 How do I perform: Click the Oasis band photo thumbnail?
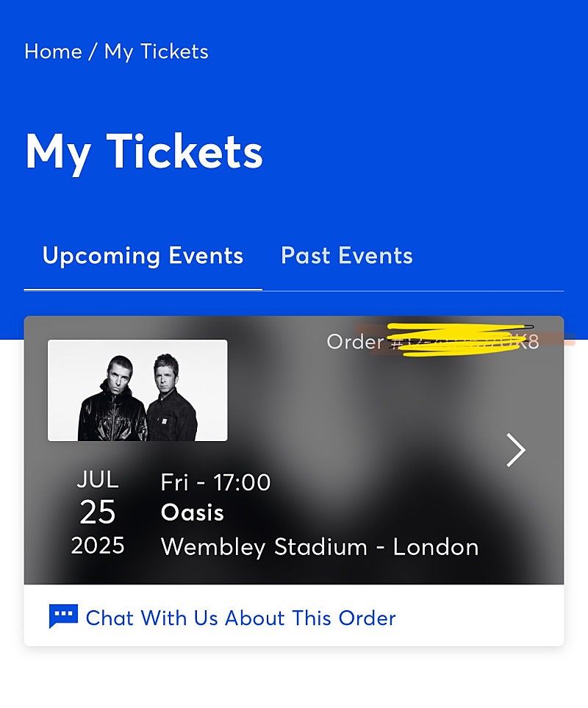tap(137, 390)
